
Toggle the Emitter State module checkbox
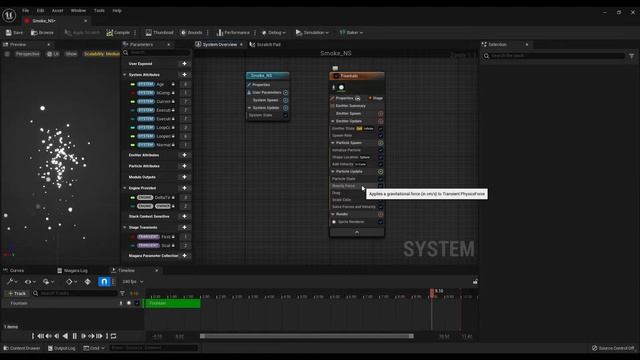[380, 129]
